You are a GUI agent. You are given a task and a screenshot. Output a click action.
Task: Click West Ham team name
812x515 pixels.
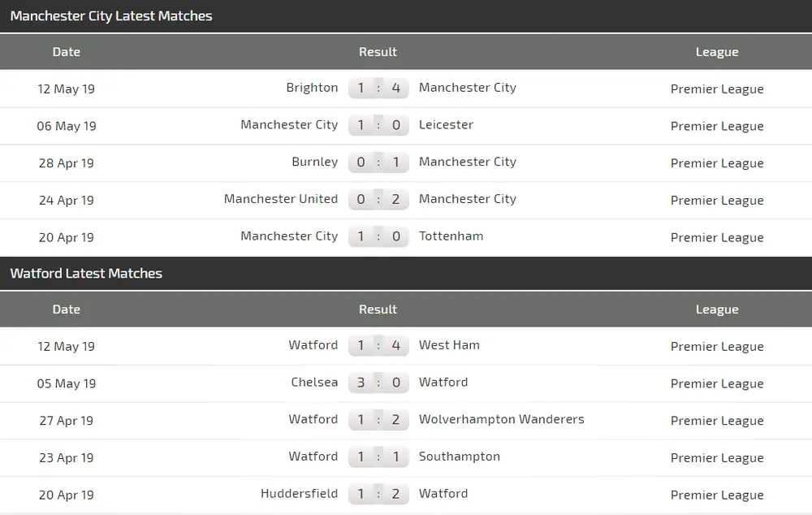click(x=449, y=345)
